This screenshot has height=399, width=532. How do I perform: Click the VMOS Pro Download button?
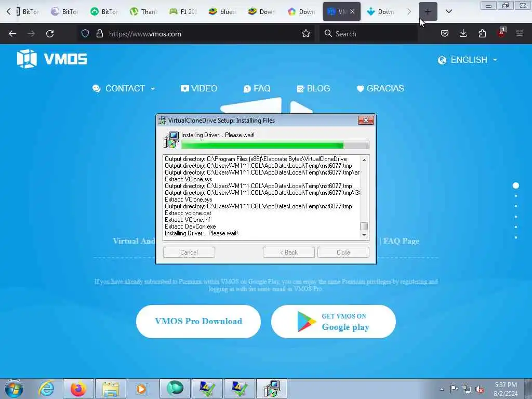coord(198,321)
